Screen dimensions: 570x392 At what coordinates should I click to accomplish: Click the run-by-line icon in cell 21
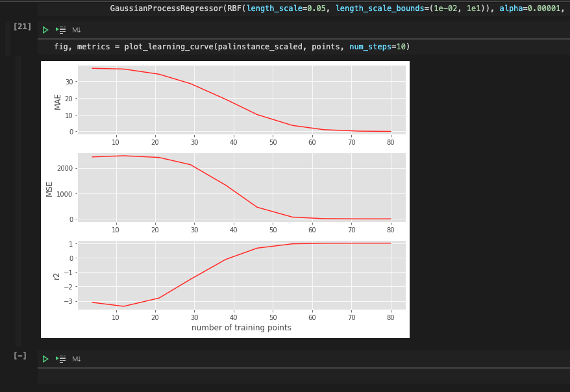[61, 30]
